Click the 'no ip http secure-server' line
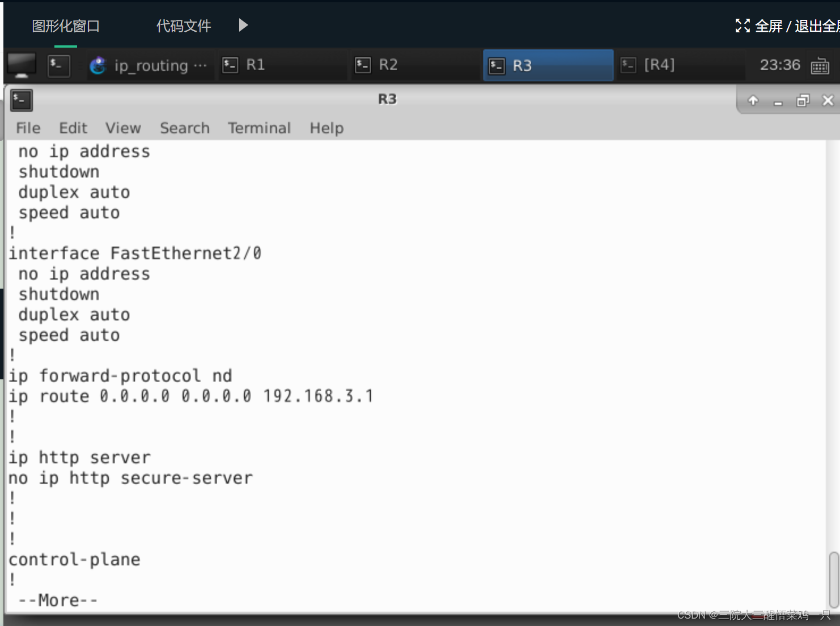This screenshot has height=626, width=840. tap(130, 478)
